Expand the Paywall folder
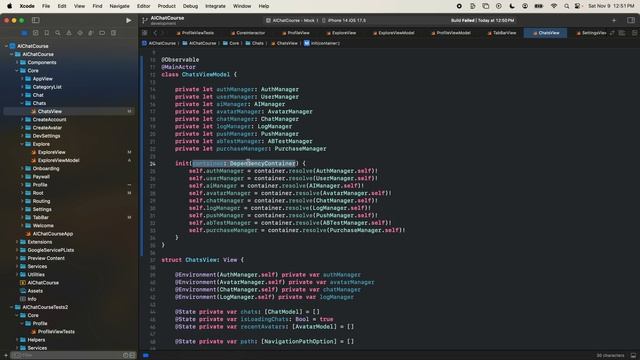Screen dimensions: 640x360 tap(22, 177)
